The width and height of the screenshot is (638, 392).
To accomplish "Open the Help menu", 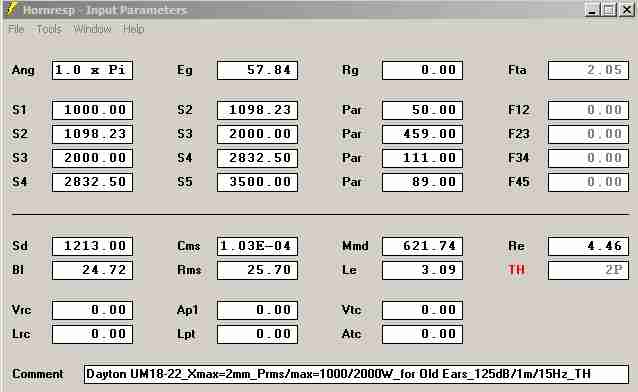I will click(x=133, y=29).
